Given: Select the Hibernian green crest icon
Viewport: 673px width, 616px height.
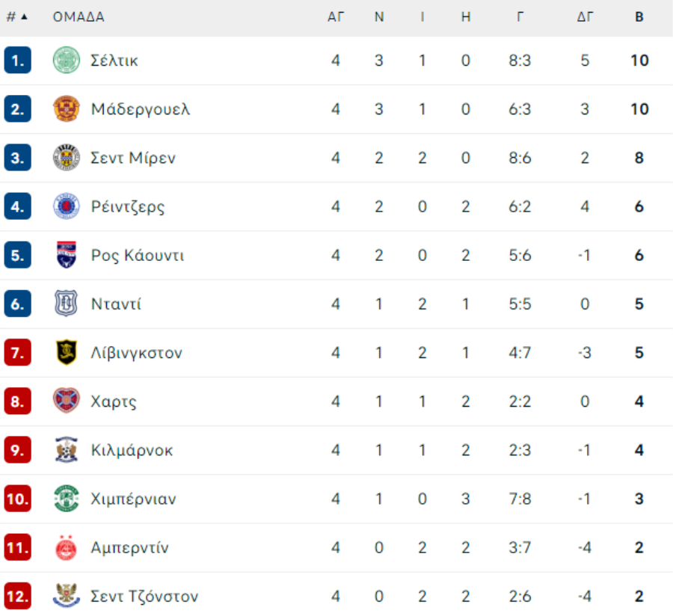Looking at the screenshot, I should tap(66, 499).
